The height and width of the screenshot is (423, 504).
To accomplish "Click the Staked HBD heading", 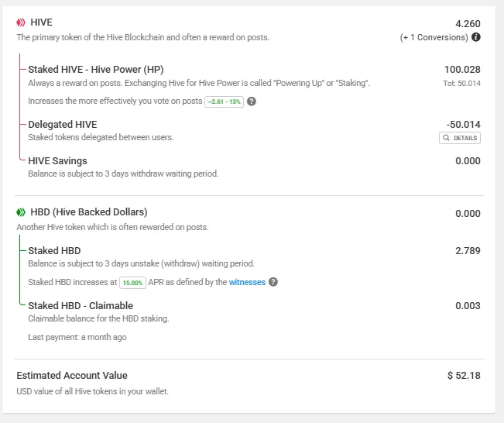I will click(54, 250).
